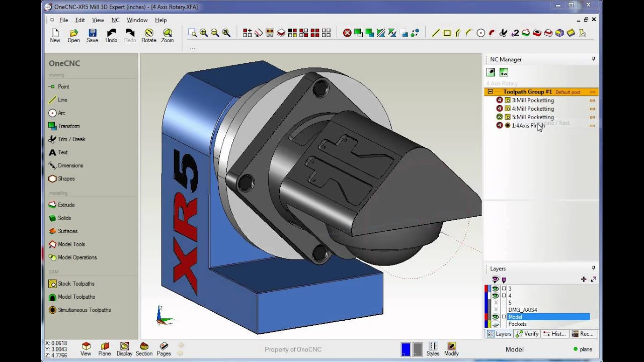Show hidden DMG_AXIS4 layer
This screenshot has width=644, height=362.
[496, 310]
